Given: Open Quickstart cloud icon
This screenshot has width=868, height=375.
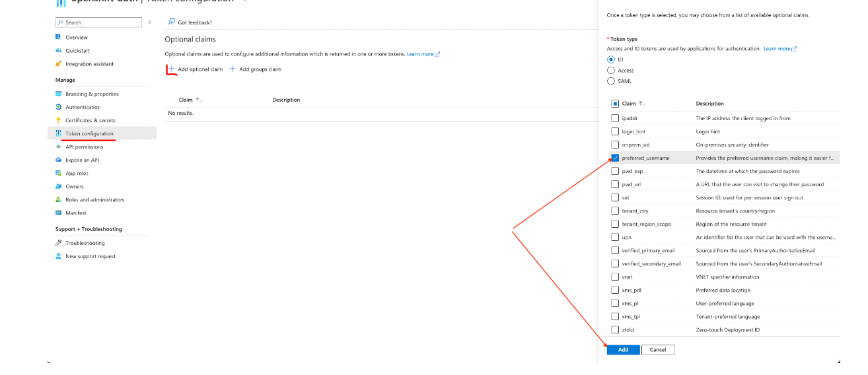Looking at the screenshot, I should tap(59, 51).
